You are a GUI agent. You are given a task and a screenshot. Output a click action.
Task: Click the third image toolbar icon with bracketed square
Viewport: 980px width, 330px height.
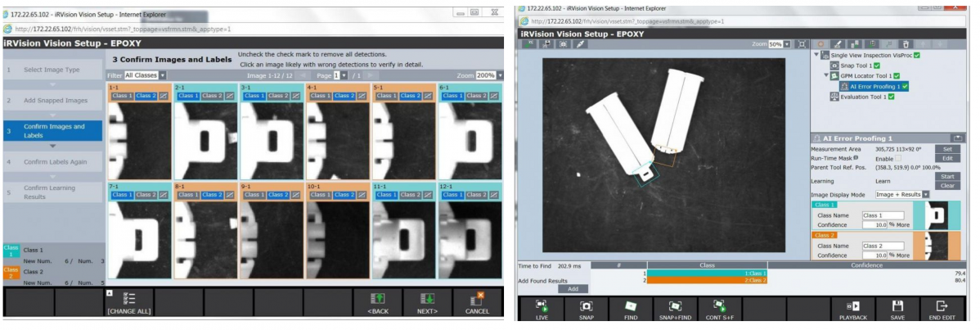[564, 44]
